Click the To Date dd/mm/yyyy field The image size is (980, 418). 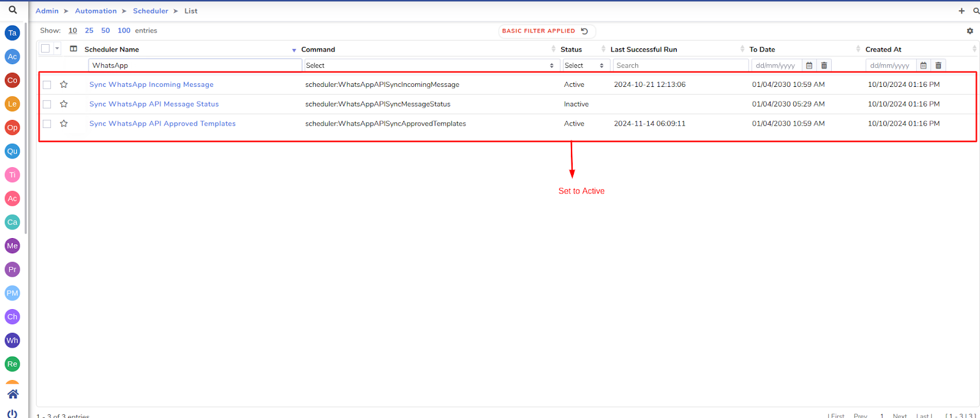[777, 65]
